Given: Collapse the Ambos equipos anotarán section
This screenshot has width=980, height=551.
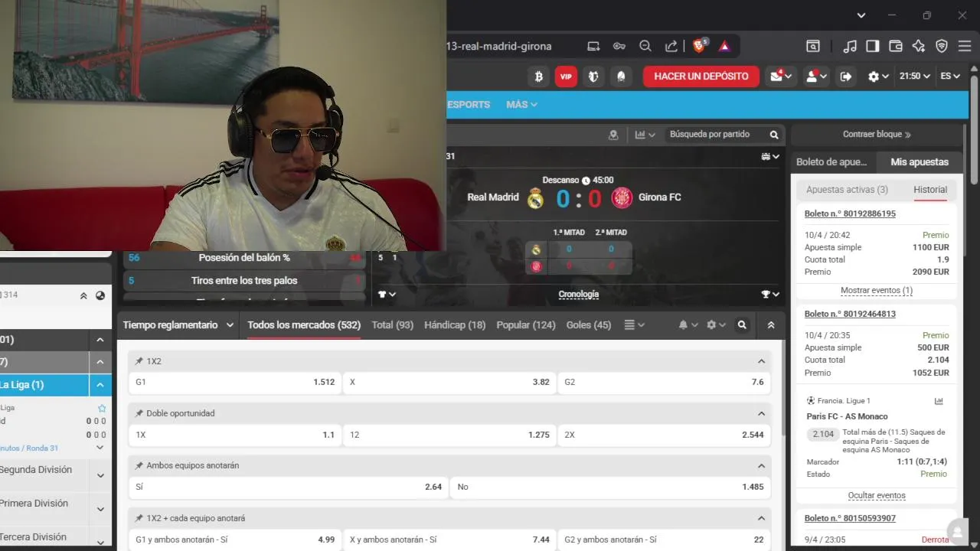Looking at the screenshot, I should 761,465.
